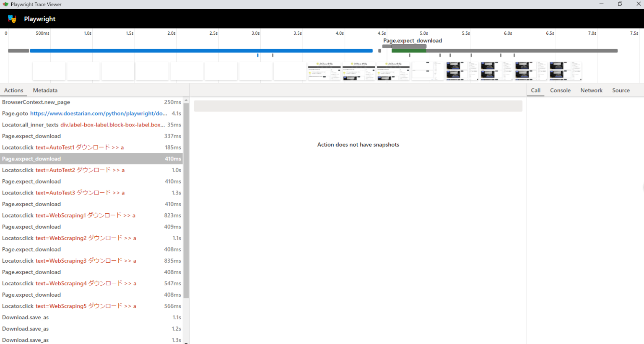
Task: Select the WebScraping5 download click action
Action: click(x=69, y=306)
